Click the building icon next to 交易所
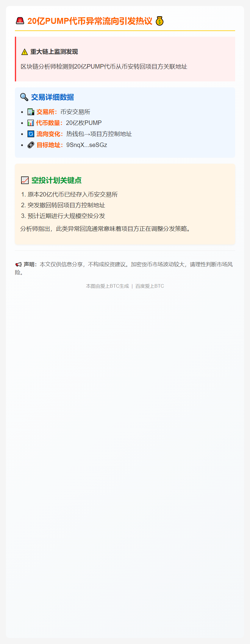The height and width of the screenshot is (644, 250). pyautogui.click(x=31, y=112)
